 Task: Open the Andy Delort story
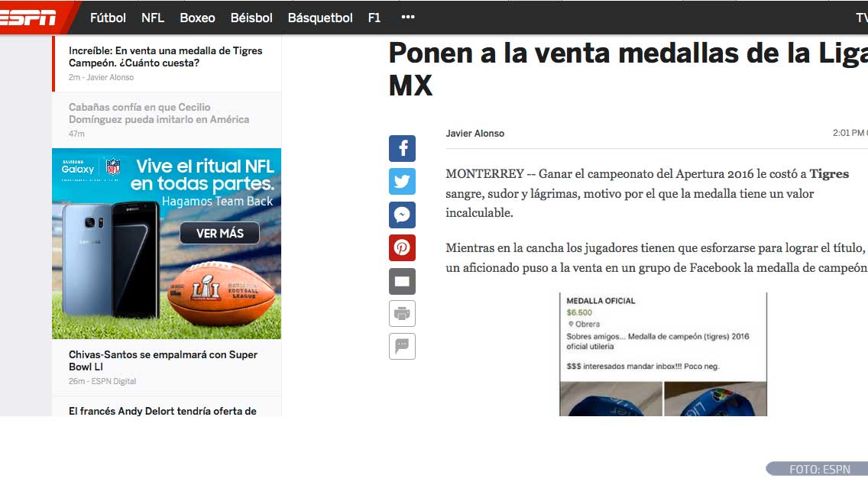point(162,411)
